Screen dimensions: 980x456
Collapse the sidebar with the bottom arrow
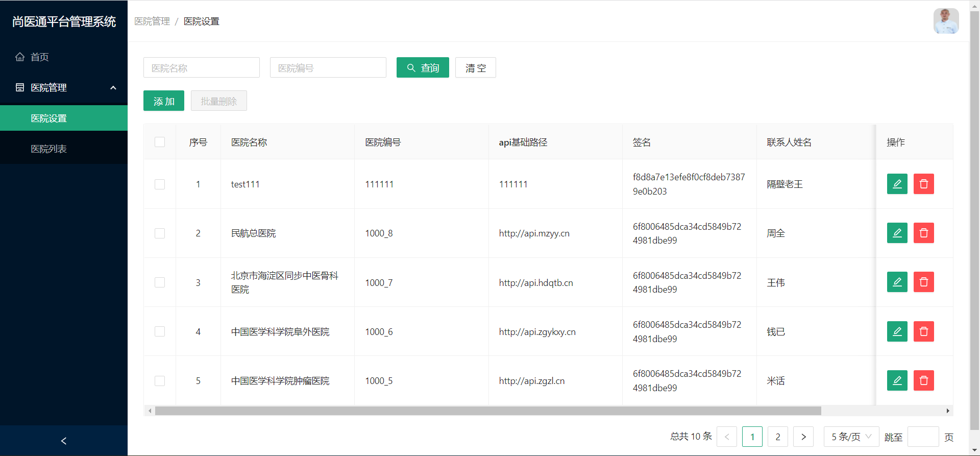(64, 441)
